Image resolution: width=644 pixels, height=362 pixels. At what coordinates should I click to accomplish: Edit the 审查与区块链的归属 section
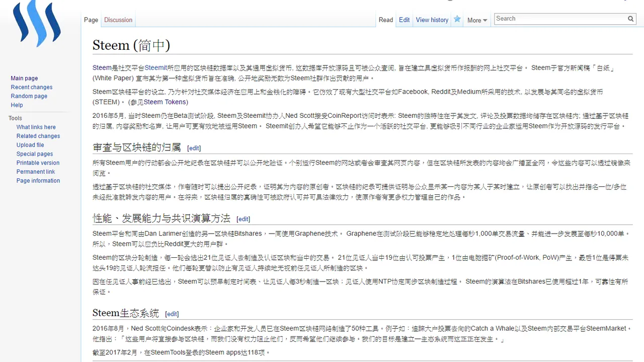coord(194,149)
